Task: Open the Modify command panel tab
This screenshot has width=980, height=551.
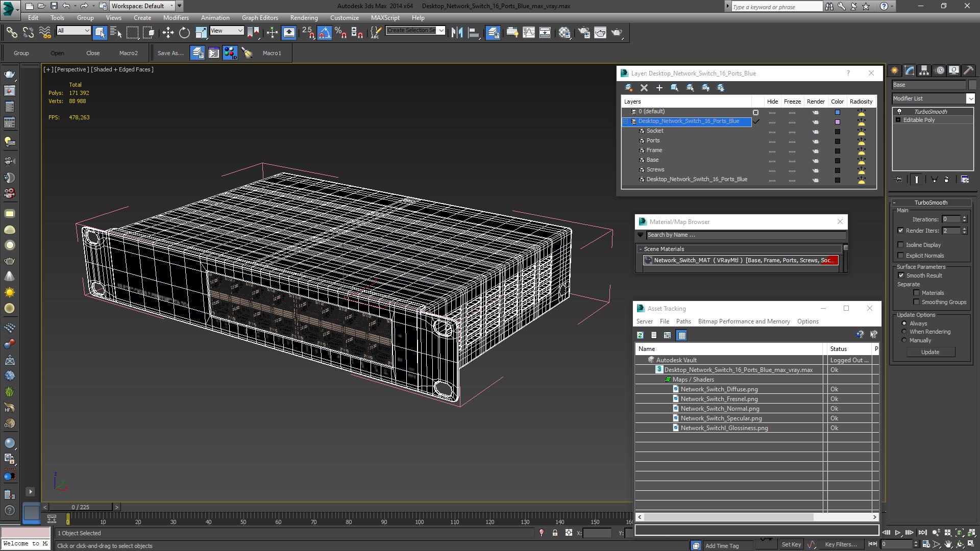Action: (910, 70)
